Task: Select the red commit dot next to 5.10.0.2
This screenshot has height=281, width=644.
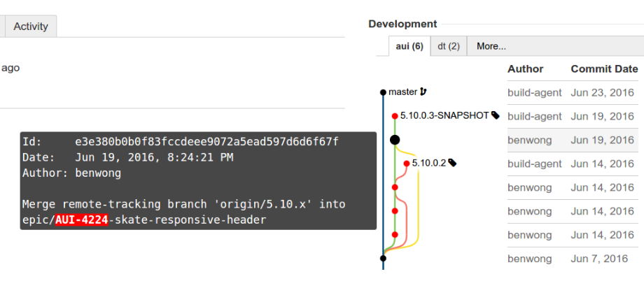Action: pyautogui.click(x=407, y=164)
